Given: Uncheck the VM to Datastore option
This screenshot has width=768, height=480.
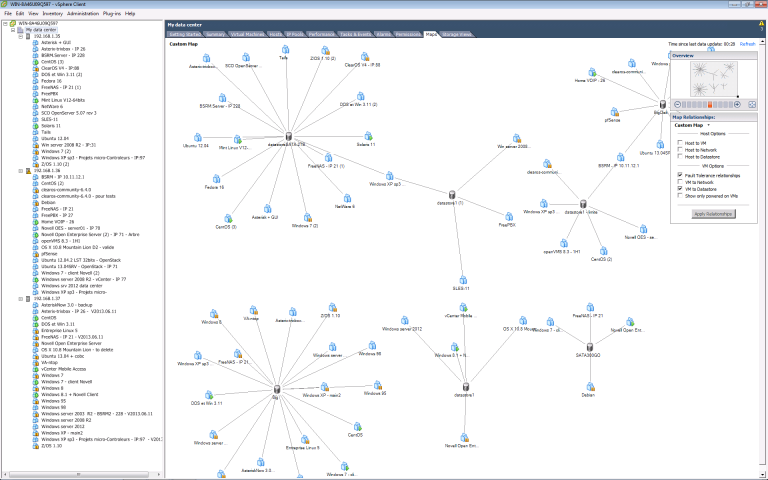Looking at the screenshot, I should tap(680, 189).
